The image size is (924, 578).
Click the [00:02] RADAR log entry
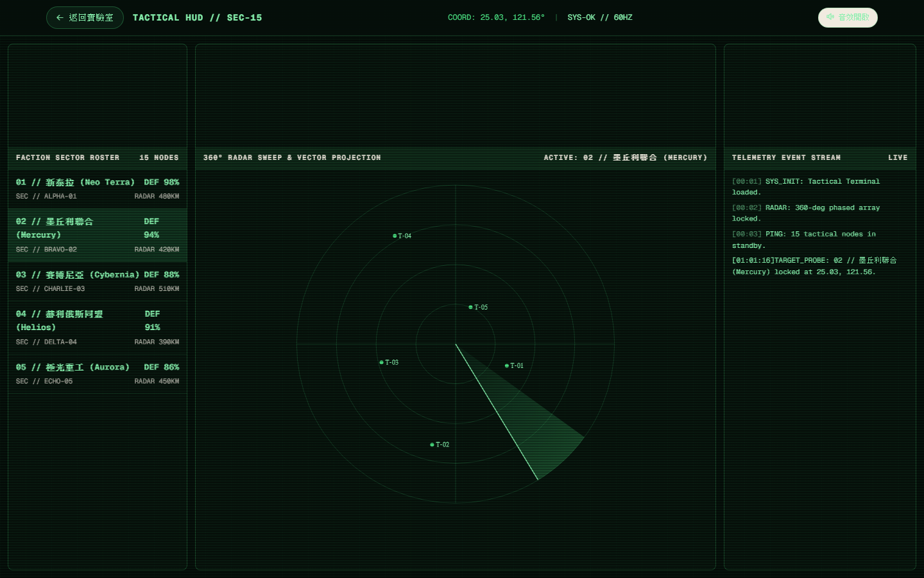819,213
